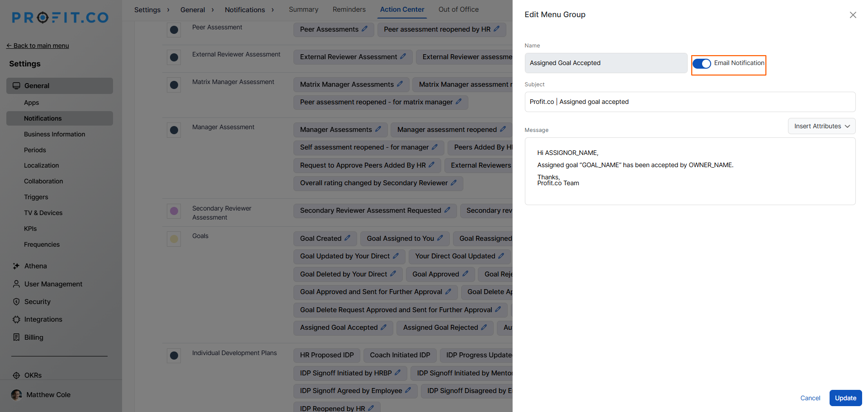Click the User Management person icon
Screen dimensions: 868x412
click(16, 284)
